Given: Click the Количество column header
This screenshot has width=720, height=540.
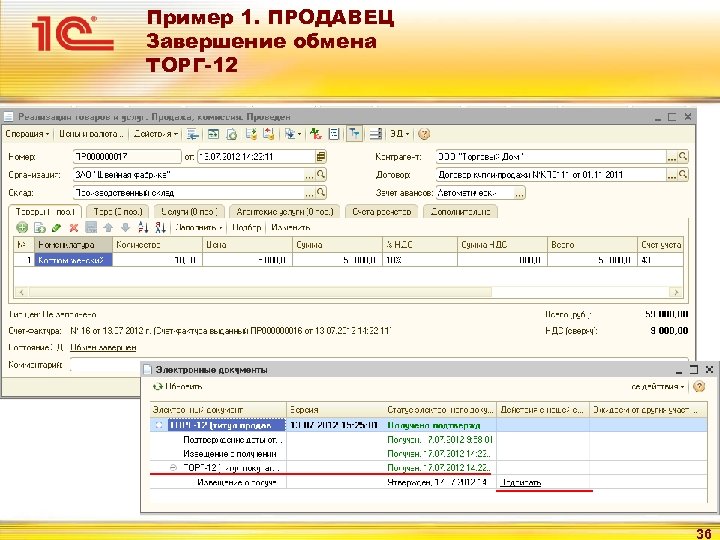Looking at the screenshot, I should click(x=157, y=245).
